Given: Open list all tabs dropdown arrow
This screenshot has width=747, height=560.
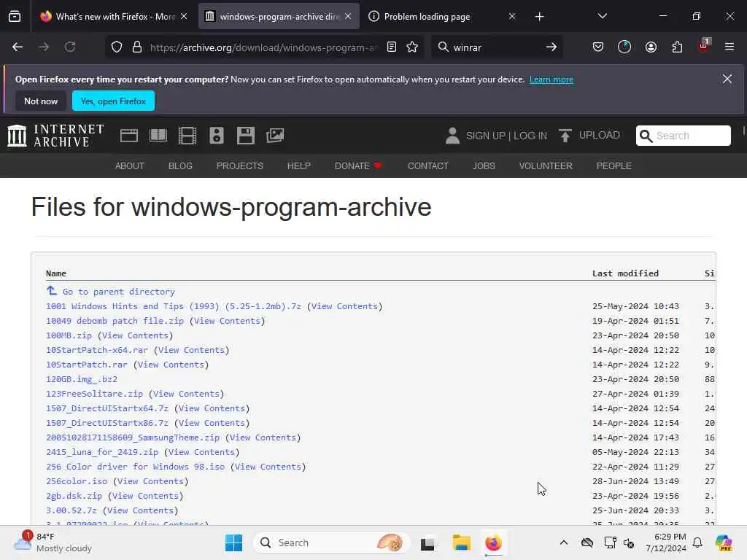Looking at the screenshot, I should [x=602, y=16].
